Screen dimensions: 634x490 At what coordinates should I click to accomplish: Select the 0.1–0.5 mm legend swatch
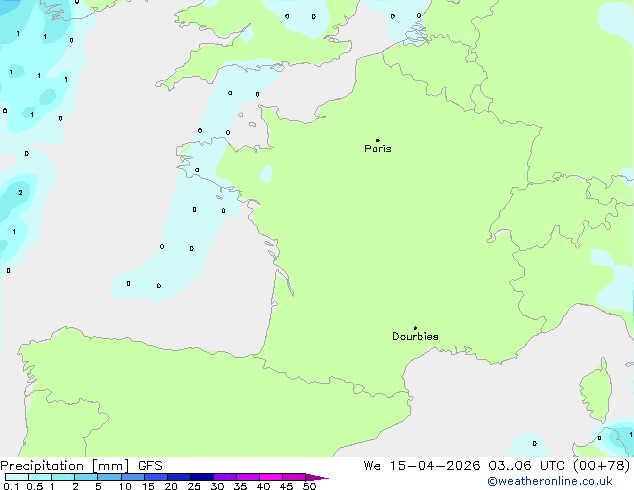click(17, 477)
